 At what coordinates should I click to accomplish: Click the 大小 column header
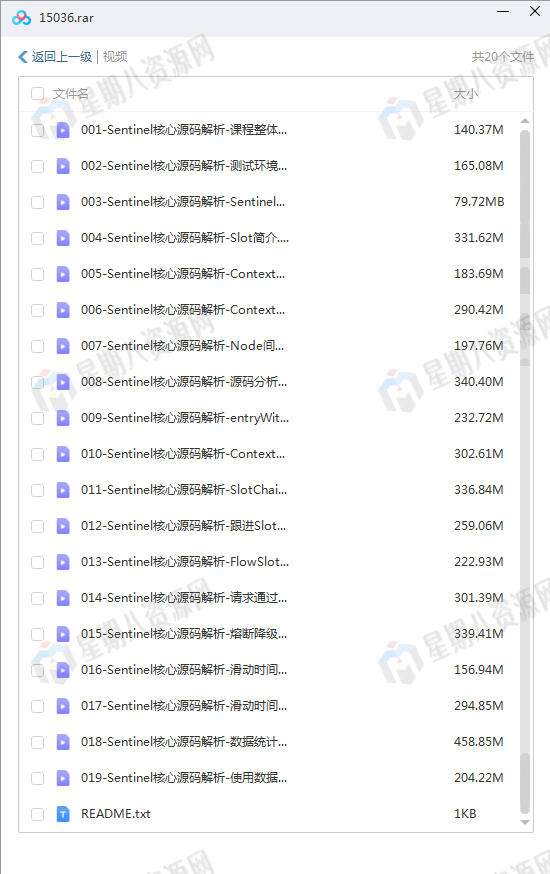(466, 94)
